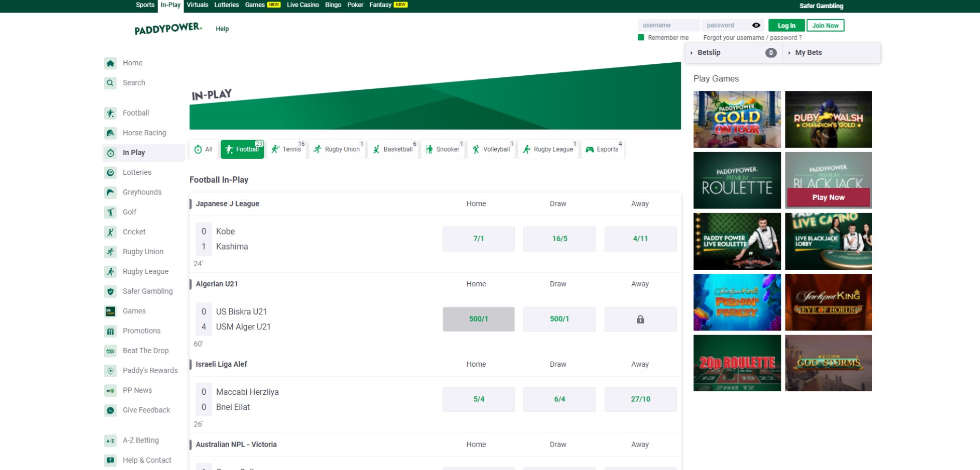
Task: Click the Log In button
Action: click(787, 25)
